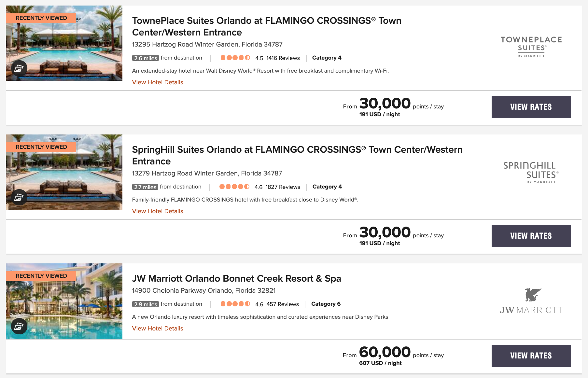Click TownePlace Suites rating circles
This screenshot has height=378, width=588.
(x=235, y=58)
